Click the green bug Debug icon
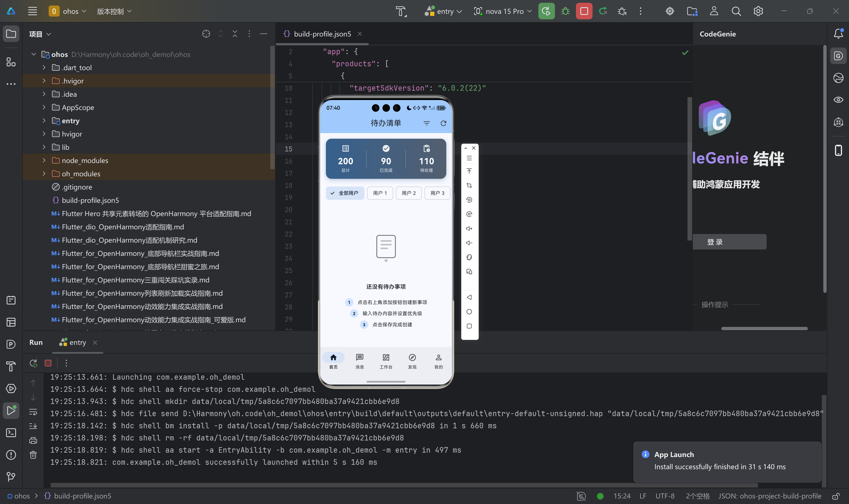 565,11
